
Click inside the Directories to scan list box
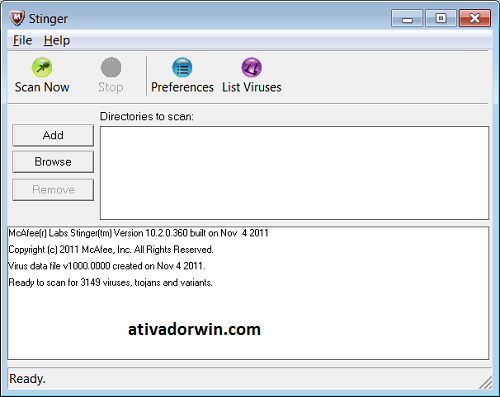(294, 173)
